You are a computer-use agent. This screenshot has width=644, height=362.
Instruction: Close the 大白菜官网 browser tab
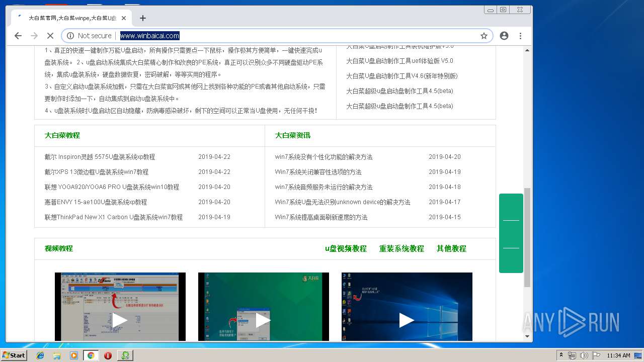(x=124, y=18)
